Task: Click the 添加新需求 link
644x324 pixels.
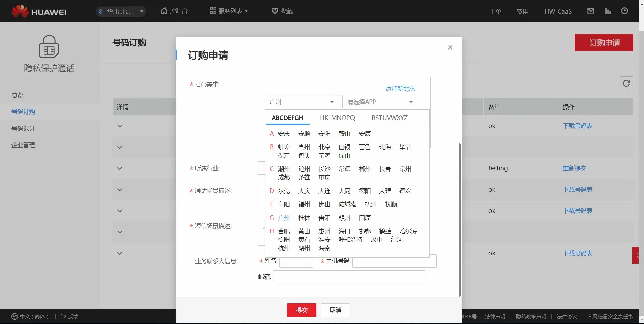Action: tap(400, 89)
